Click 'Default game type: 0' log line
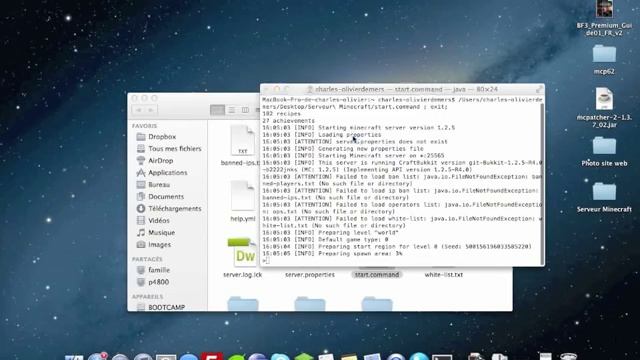The height and width of the screenshot is (360, 640). [325, 240]
